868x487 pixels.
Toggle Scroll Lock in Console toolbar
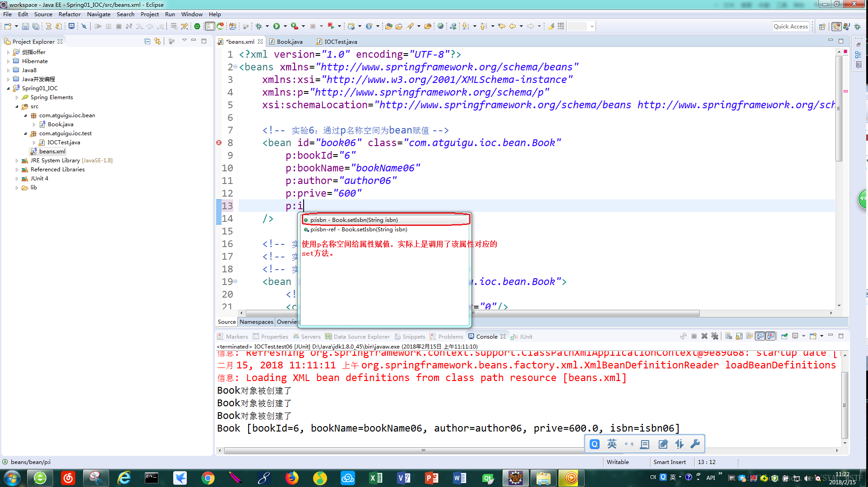click(739, 336)
